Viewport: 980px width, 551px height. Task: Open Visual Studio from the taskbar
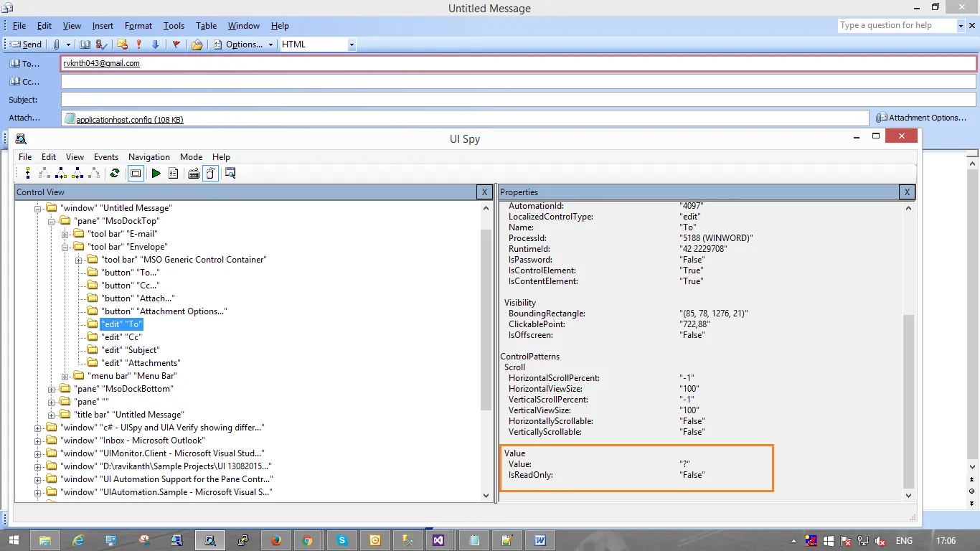coord(438,540)
